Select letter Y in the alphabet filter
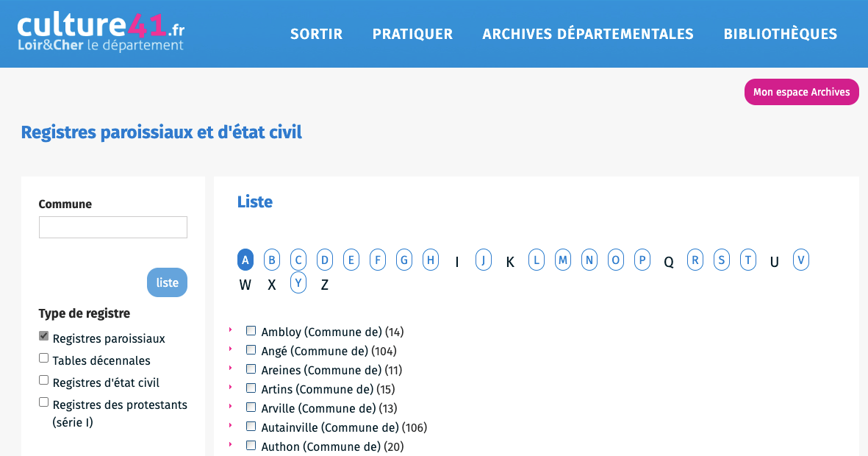 pos(298,283)
